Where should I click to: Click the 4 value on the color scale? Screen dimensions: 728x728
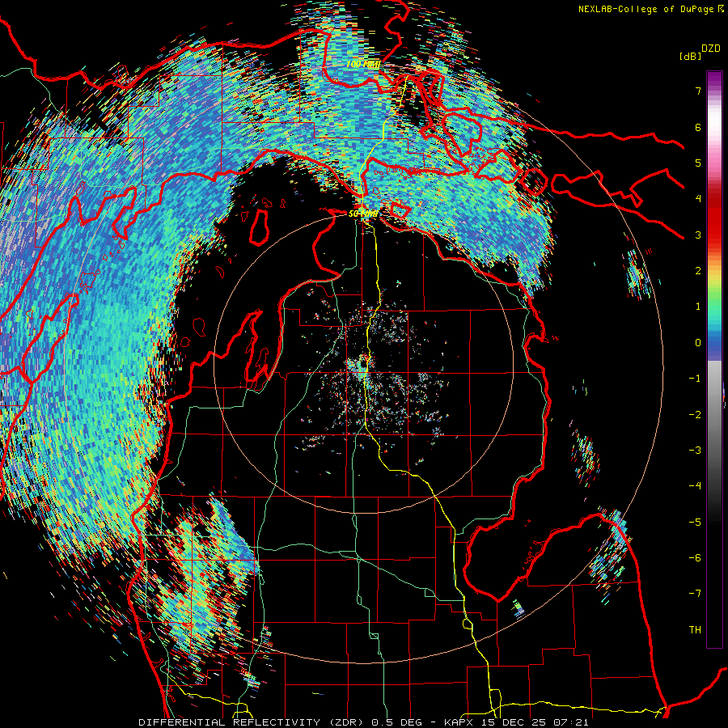(698, 199)
